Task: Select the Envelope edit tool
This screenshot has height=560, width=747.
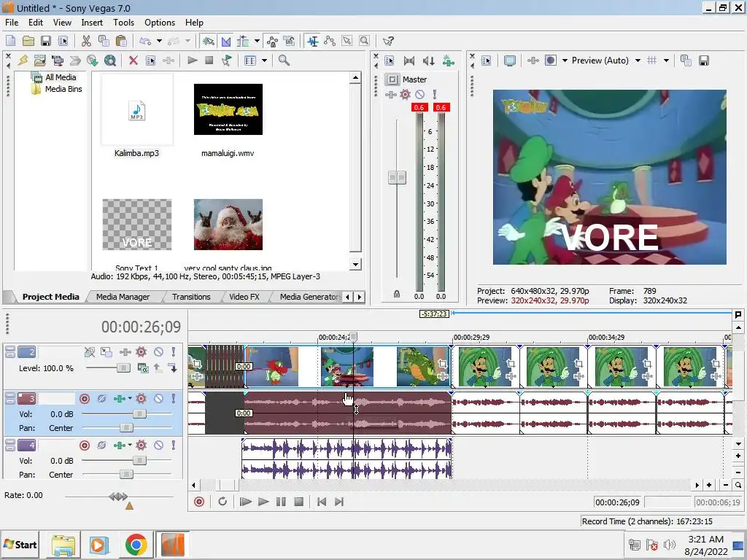Action: (330, 41)
